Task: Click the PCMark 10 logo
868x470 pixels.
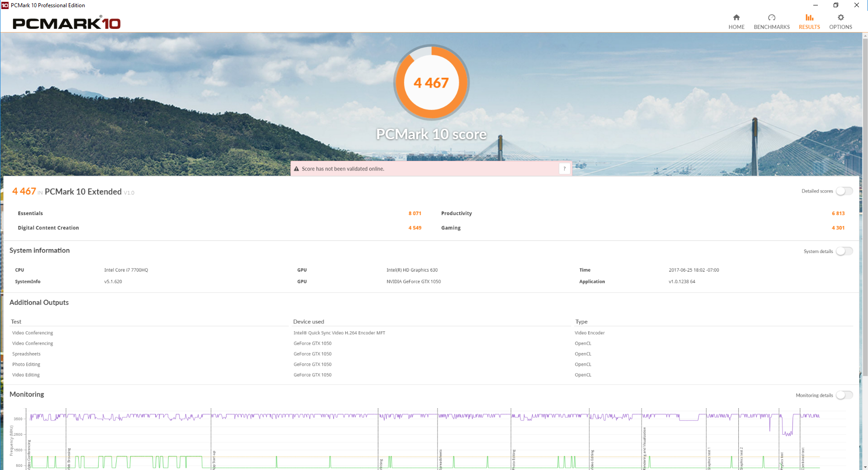Action: pos(66,23)
